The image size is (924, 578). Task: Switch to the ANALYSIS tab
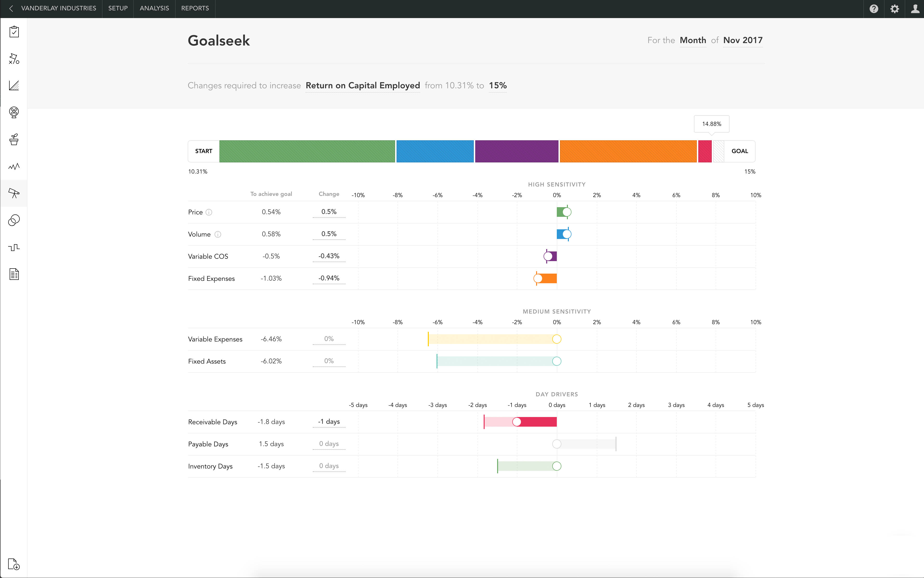tap(154, 8)
